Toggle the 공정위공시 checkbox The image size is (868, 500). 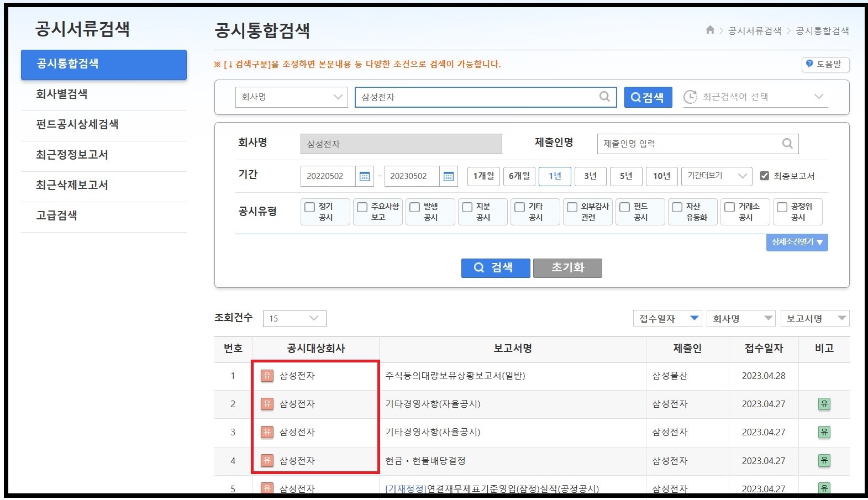[782, 207]
